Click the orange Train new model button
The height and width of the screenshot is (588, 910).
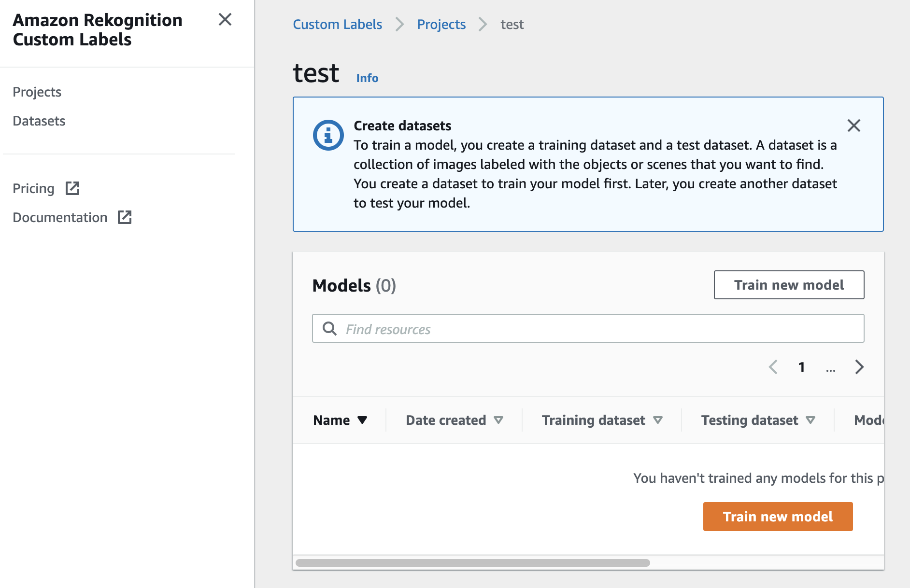(x=778, y=517)
